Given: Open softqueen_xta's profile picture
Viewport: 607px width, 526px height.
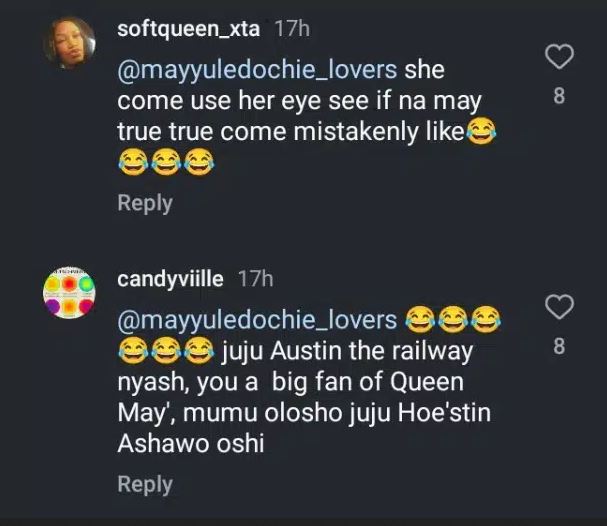Looking at the screenshot, I should [x=70, y=43].
